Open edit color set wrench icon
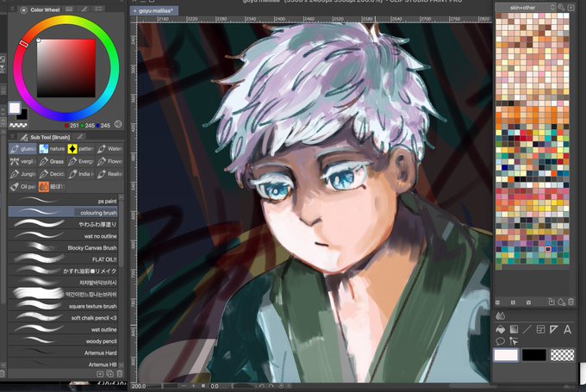 pyautogui.click(x=561, y=7)
